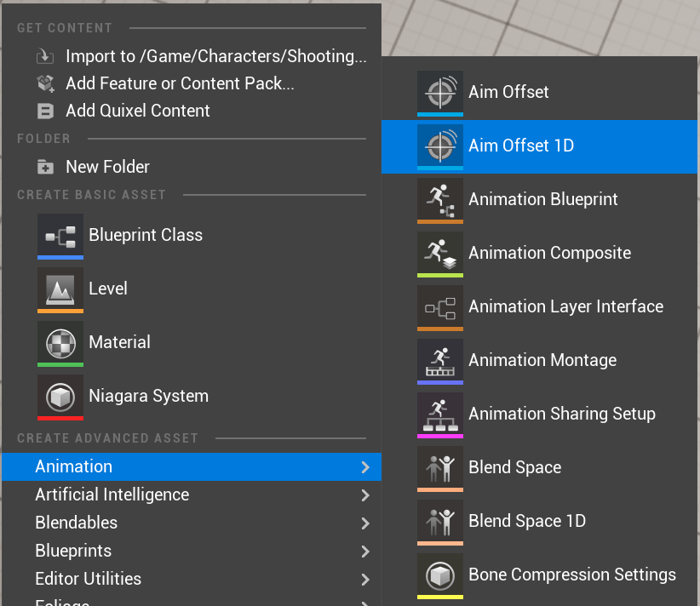700x606 pixels.
Task: Click the Animation Blueprint icon
Action: pos(439,199)
